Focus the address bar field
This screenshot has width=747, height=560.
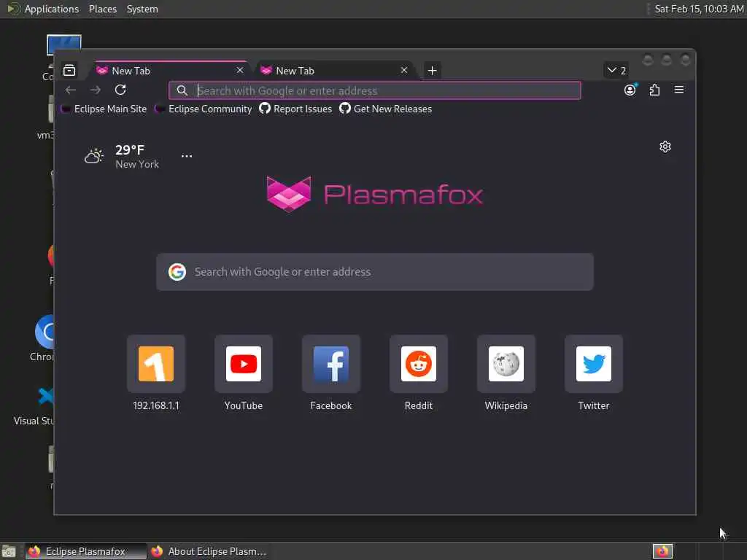tap(375, 90)
